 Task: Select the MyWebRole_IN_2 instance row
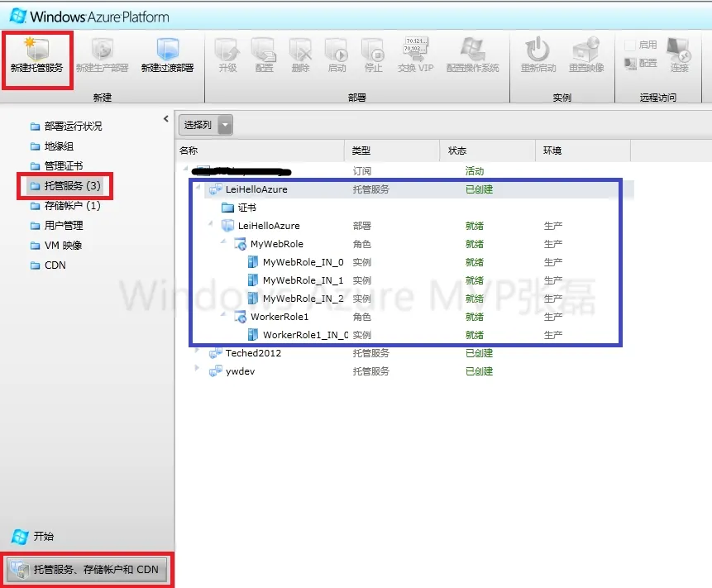coord(405,299)
